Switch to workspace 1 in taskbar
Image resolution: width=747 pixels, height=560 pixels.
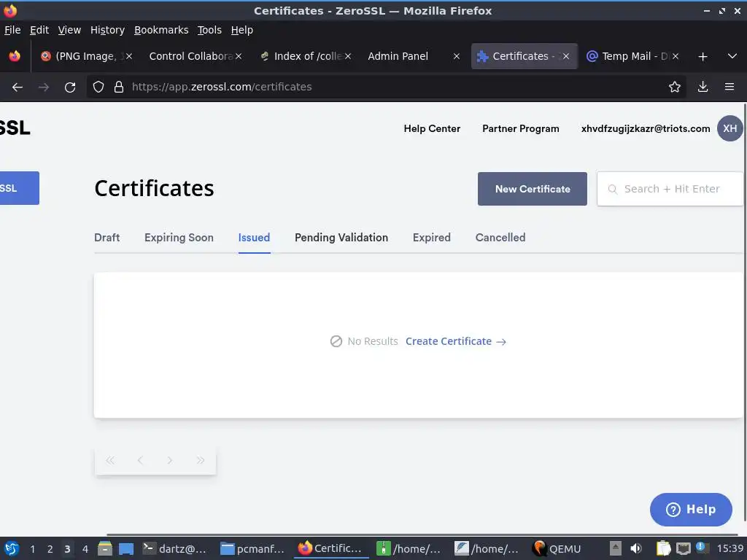(32, 549)
